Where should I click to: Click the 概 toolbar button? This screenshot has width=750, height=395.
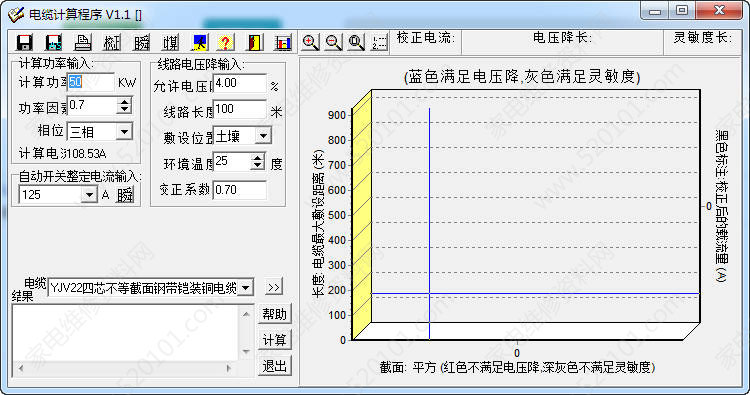tap(112, 43)
